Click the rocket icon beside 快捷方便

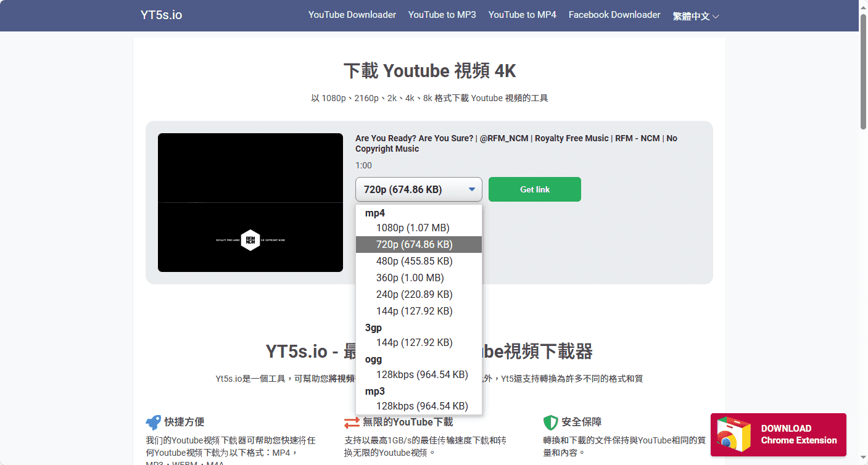(153, 422)
